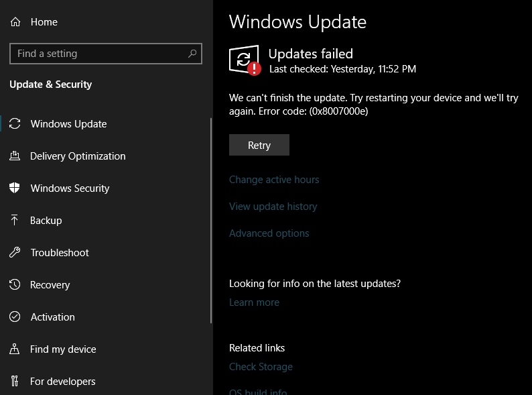Click the Update & Security heading
The height and width of the screenshot is (395, 532).
(50, 84)
